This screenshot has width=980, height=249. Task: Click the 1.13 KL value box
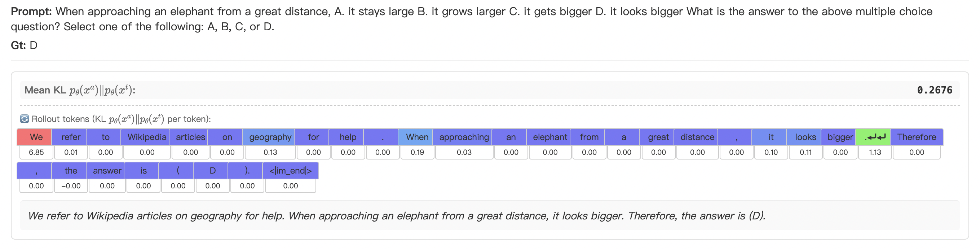click(x=875, y=152)
